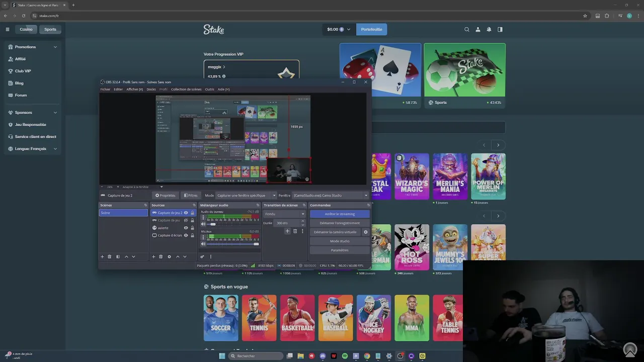Hide Capture d'écran source eye icon
The width and height of the screenshot is (644, 362).
(186, 235)
